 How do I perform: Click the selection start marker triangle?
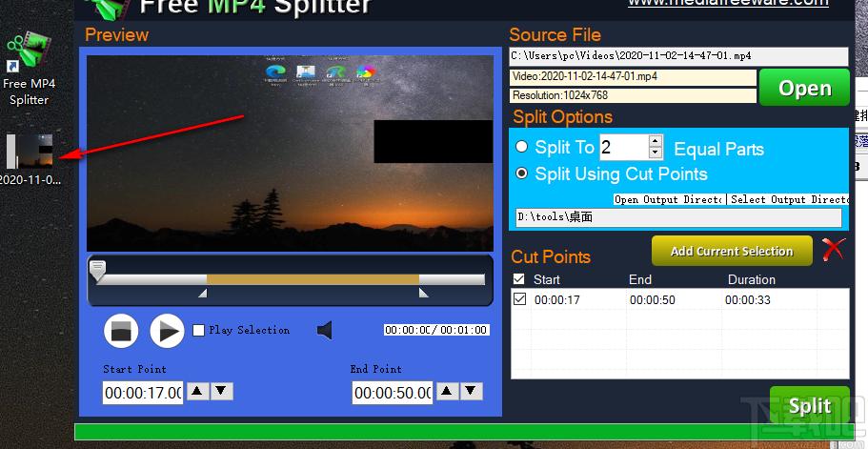coord(203,293)
